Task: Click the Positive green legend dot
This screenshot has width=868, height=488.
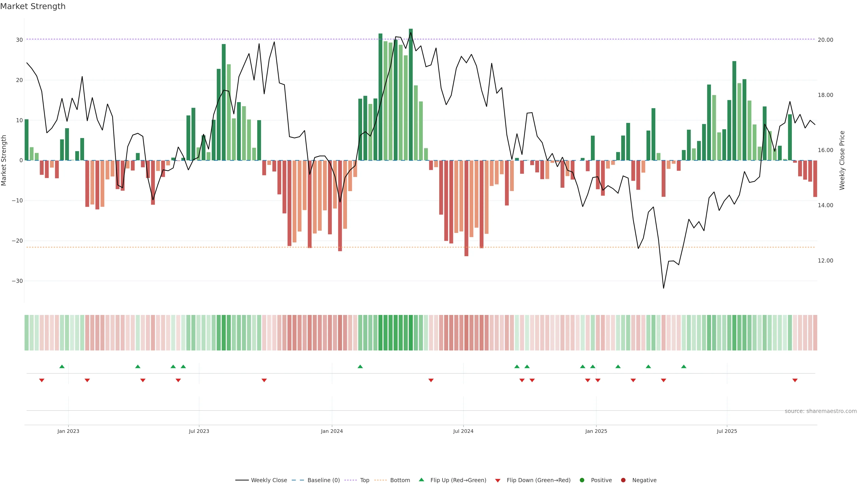Action: coord(582,480)
